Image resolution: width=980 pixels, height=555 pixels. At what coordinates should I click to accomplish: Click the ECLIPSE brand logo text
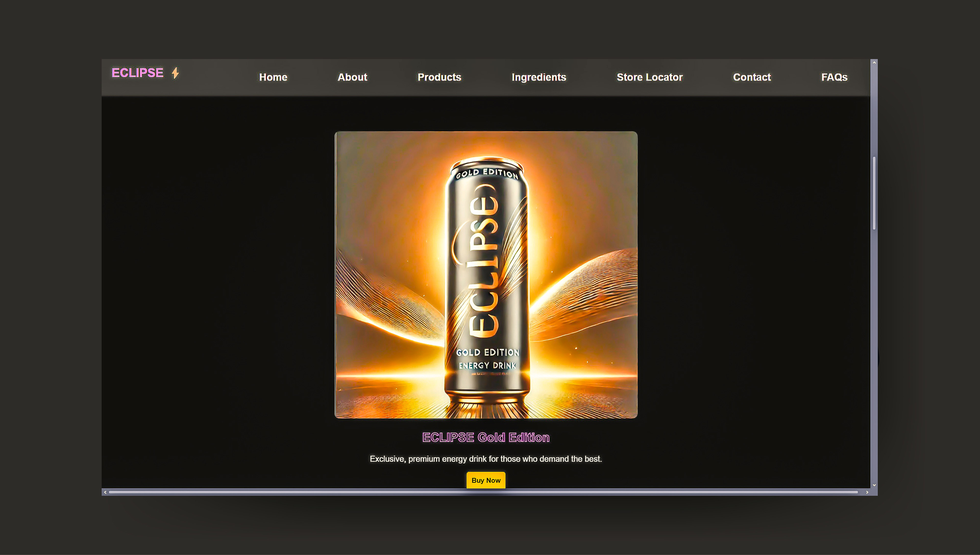[x=137, y=73]
